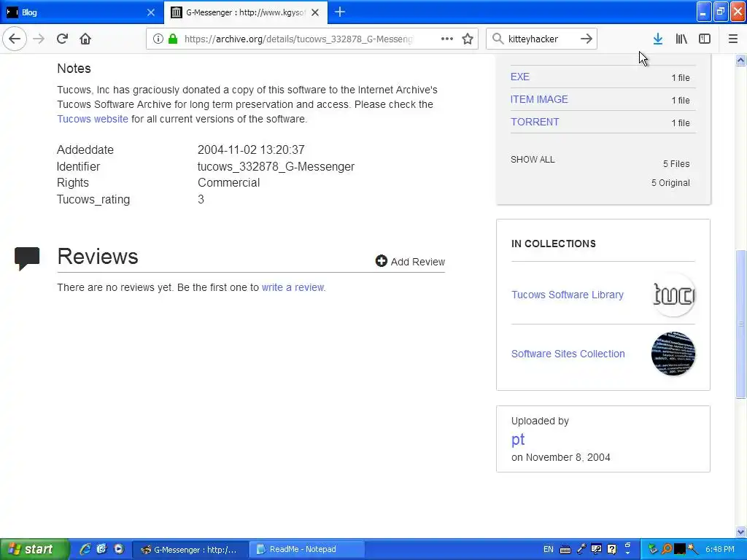Click the Reviews speech bubble icon

click(27, 259)
